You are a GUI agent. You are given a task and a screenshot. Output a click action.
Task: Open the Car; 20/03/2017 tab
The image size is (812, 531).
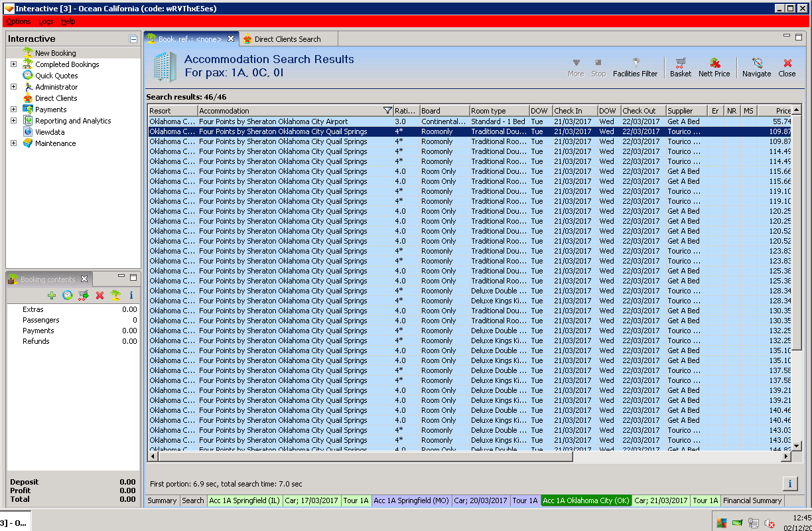480,500
